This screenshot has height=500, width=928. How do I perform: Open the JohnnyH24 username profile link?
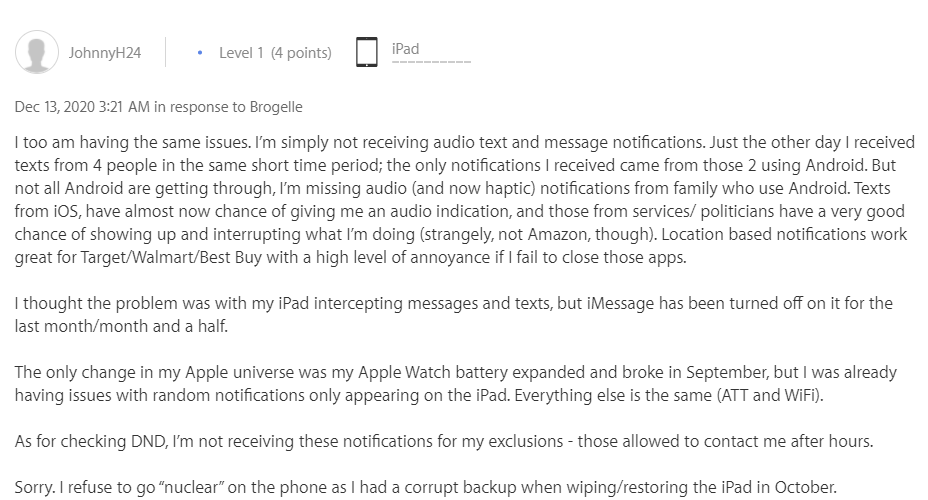coord(104,53)
